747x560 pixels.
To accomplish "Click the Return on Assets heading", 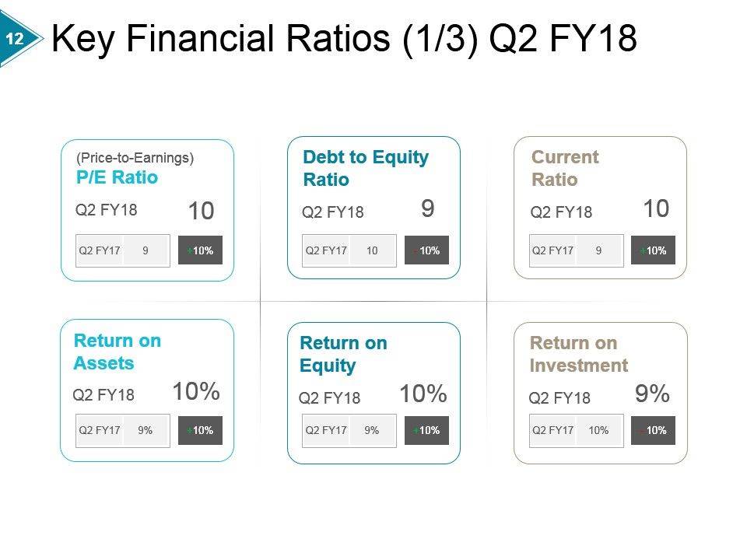I will click(117, 352).
